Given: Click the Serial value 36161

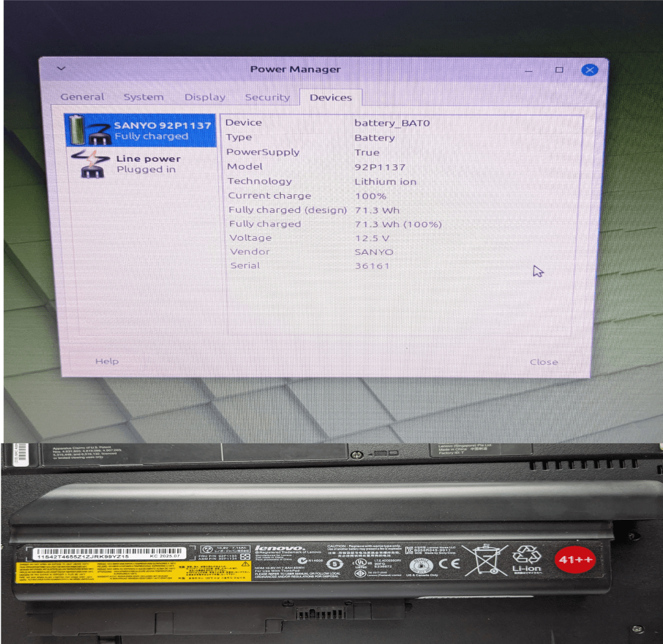Looking at the screenshot, I should [372, 266].
